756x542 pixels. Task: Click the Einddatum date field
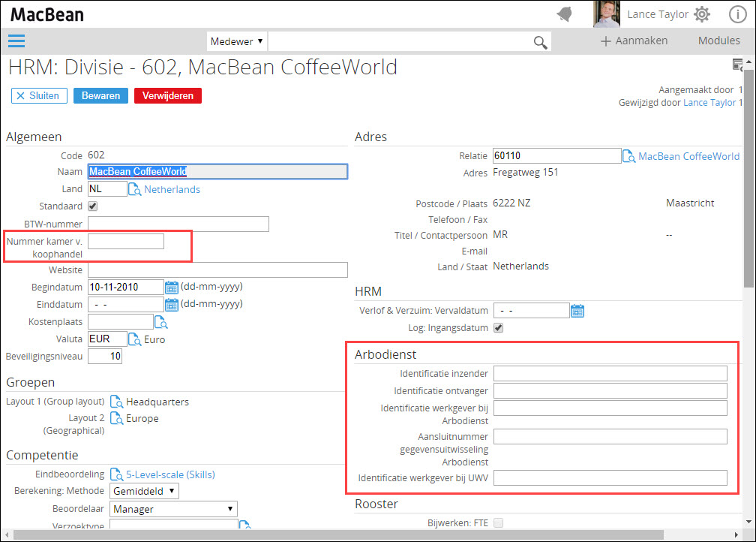[x=126, y=305]
